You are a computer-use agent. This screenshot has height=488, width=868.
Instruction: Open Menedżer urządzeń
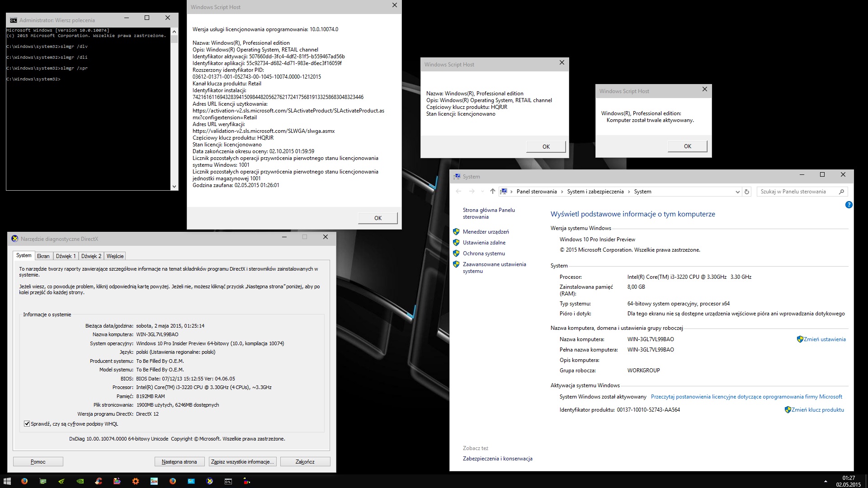point(486,232)
